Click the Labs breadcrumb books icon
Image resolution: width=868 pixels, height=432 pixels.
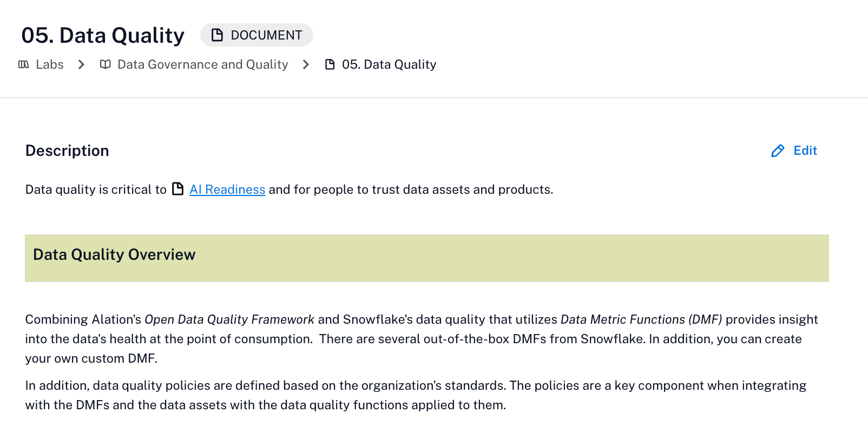pyautogui.click(x=24, y=64)
